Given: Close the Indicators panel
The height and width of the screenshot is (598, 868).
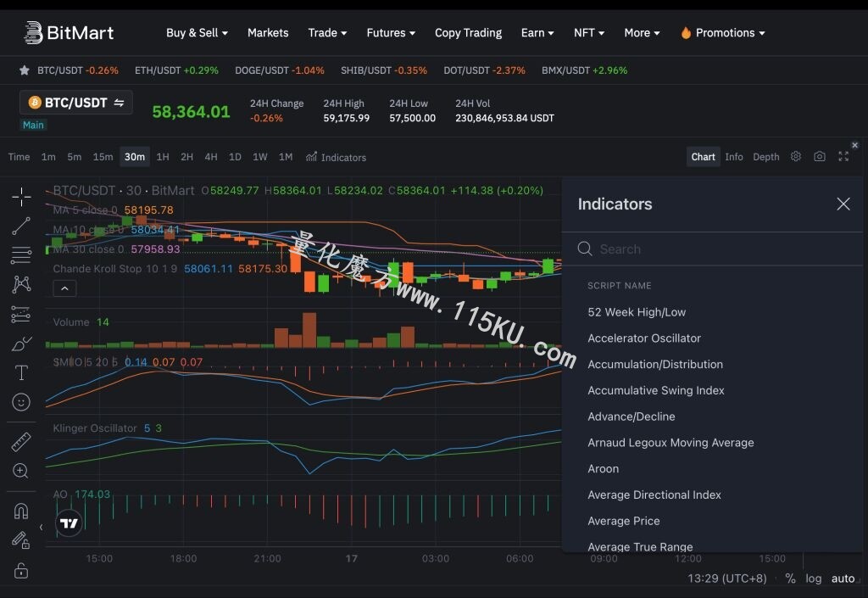Looking at the screenshot, I should tap(843, 204).
